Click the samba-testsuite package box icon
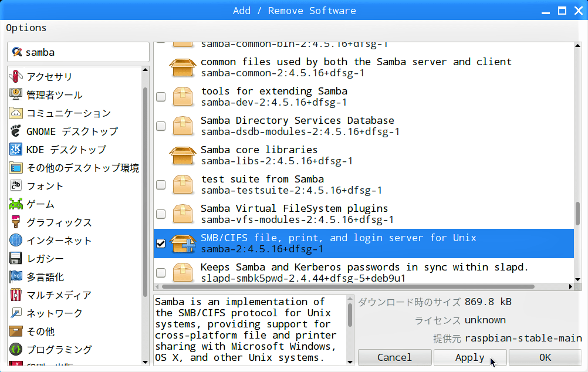This screenshot has height=372, width=588. click(x=183, y=185)
